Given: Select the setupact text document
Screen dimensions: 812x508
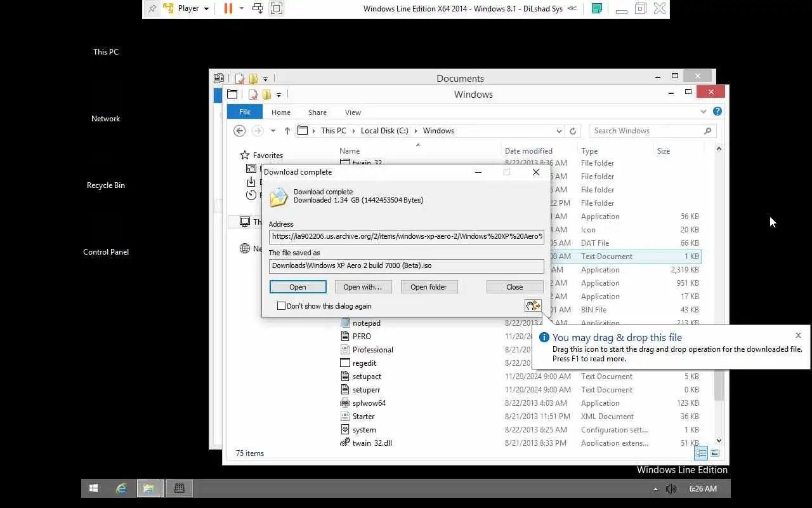Looking at the screenshot, I should (x=367, y=377).
